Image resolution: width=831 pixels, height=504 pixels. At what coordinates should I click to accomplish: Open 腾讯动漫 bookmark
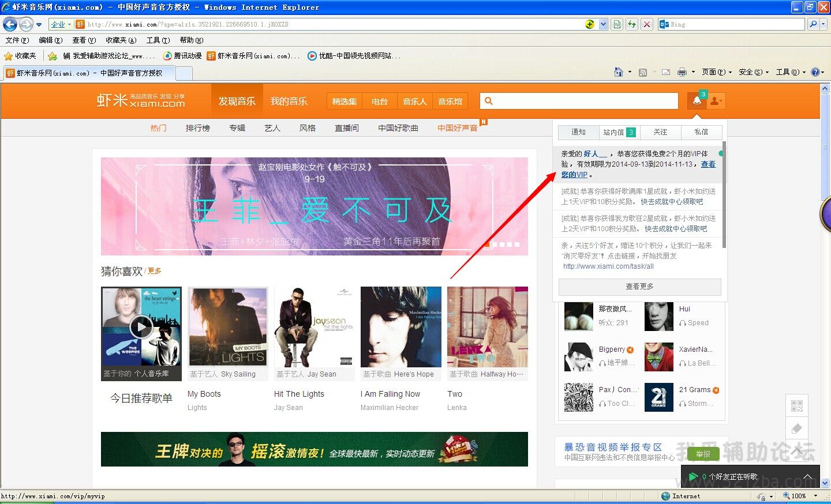click(182, 56)
